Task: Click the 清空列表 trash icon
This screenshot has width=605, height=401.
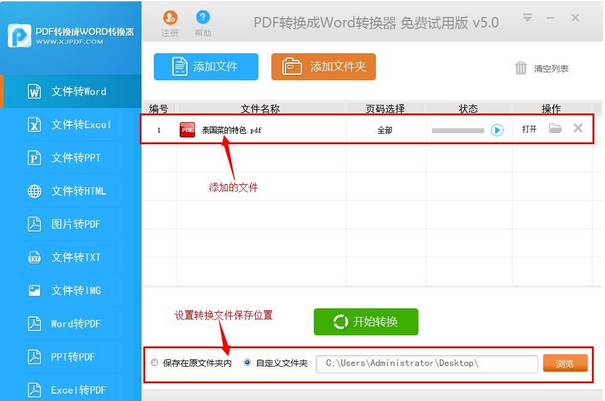Action: 521,68
